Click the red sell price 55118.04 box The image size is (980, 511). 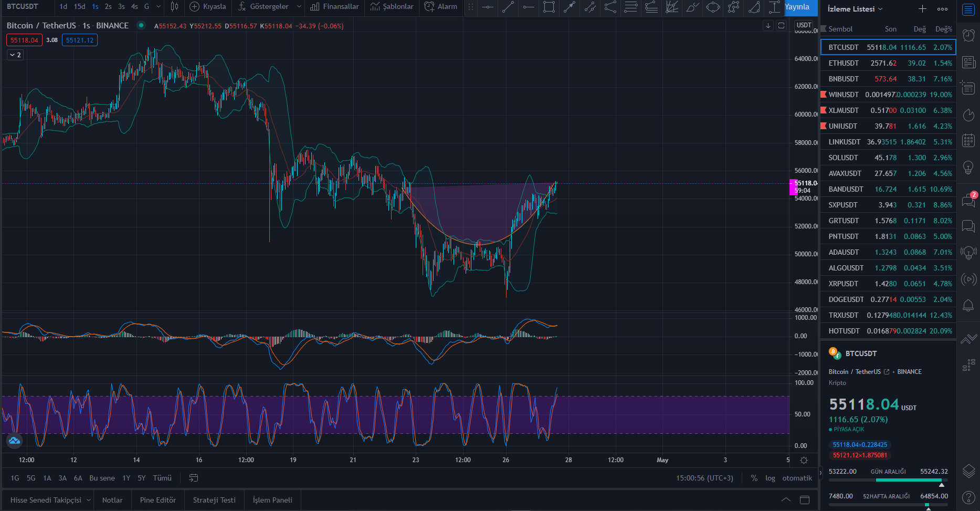(x=24, y=40)
